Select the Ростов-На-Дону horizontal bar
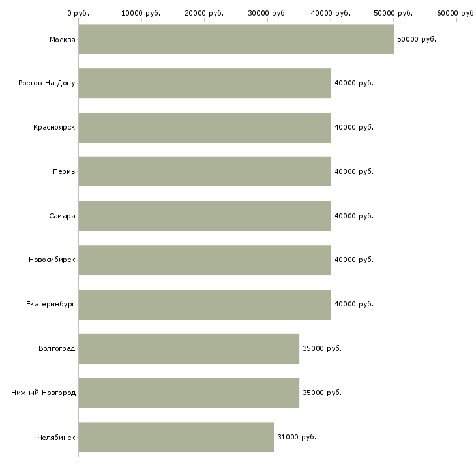Screen dimensions: 476x476 click(x=204, y=83)
